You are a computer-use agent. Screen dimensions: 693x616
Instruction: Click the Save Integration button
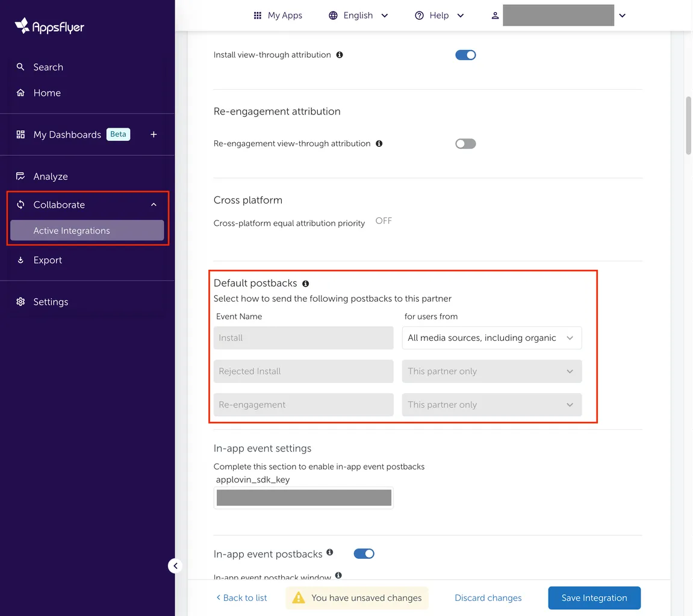[x=594, y=597]
